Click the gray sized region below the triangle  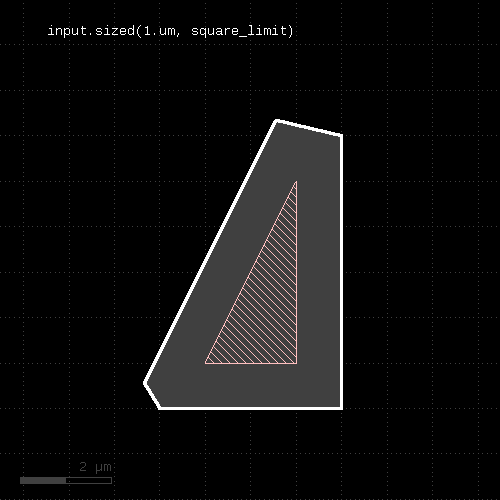click(250, 385)
